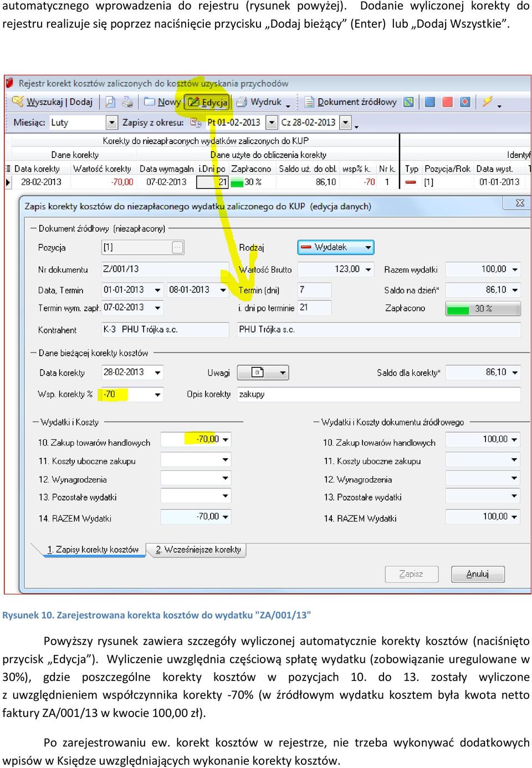Open left 11. Koszty uboczne zakupu arrow
This screenshot has height=768, width=532.
225,459
